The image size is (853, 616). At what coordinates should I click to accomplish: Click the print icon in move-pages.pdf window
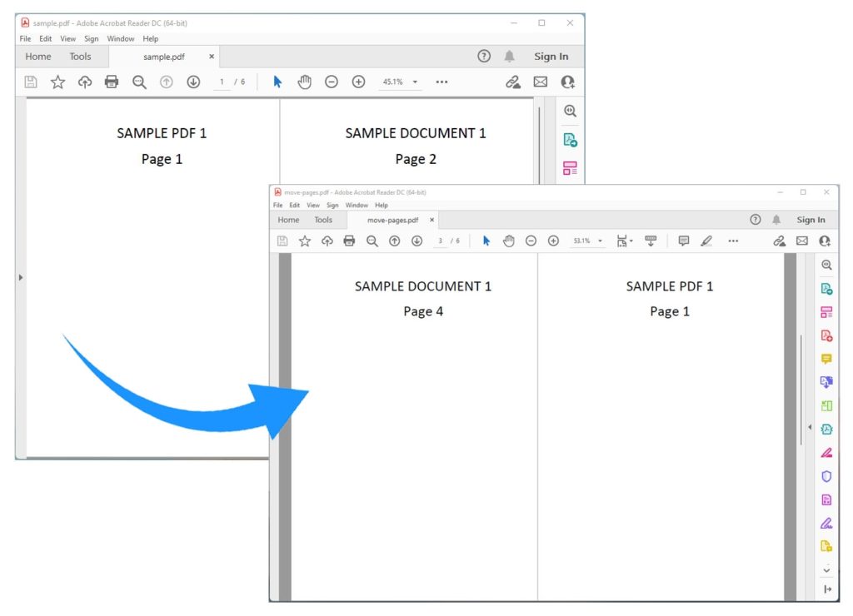[x=349, y=241]
